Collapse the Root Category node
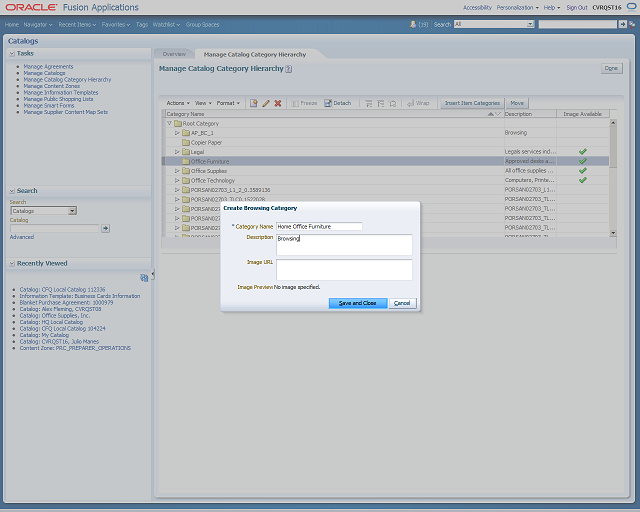This screenshot has width=640, height=512. pos(169,123)
